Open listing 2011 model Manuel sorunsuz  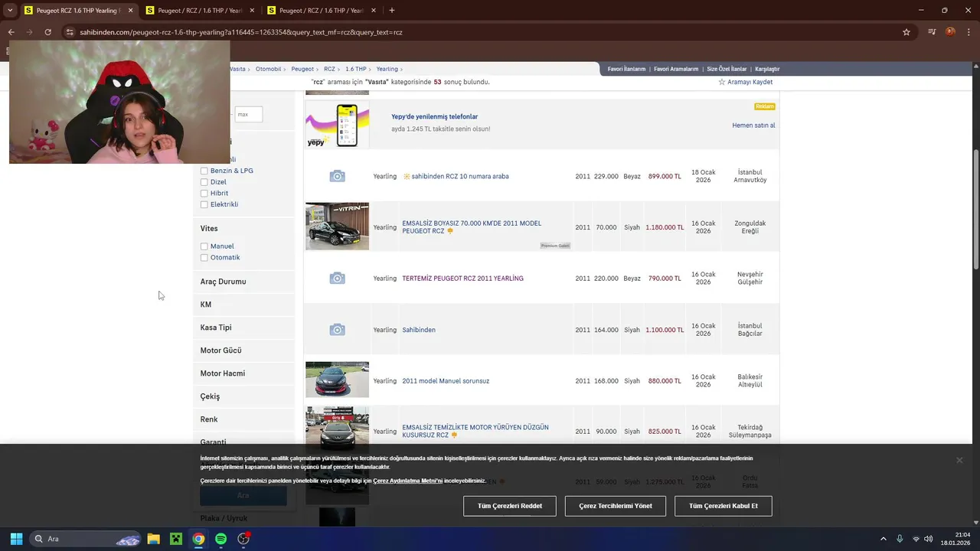[x=446, y=381]
